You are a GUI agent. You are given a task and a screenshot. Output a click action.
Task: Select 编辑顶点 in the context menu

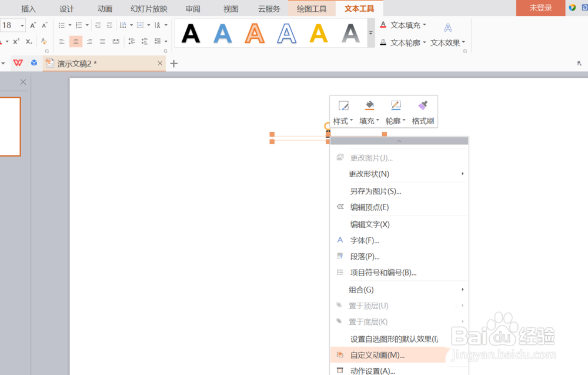point(369,207)
